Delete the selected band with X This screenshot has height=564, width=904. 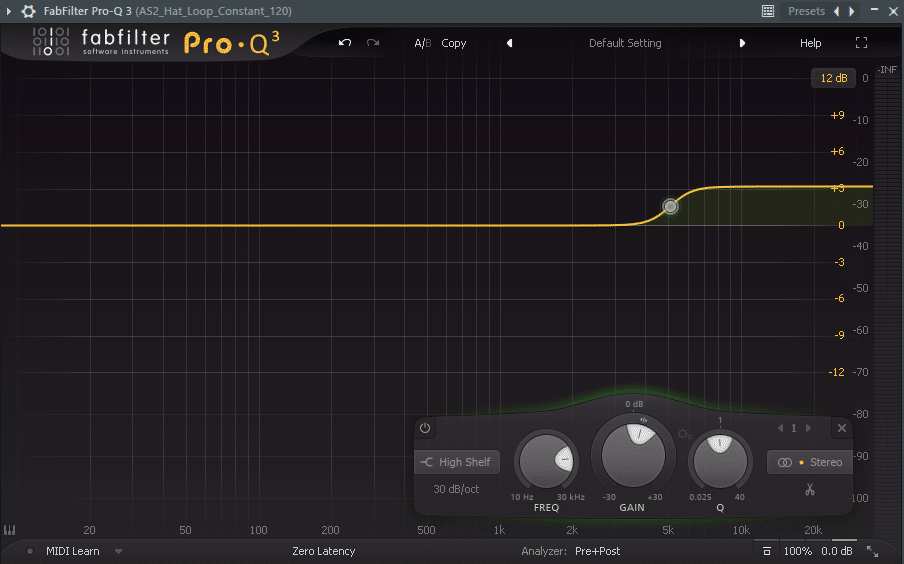pyautogui.click(x=842, y=428)
